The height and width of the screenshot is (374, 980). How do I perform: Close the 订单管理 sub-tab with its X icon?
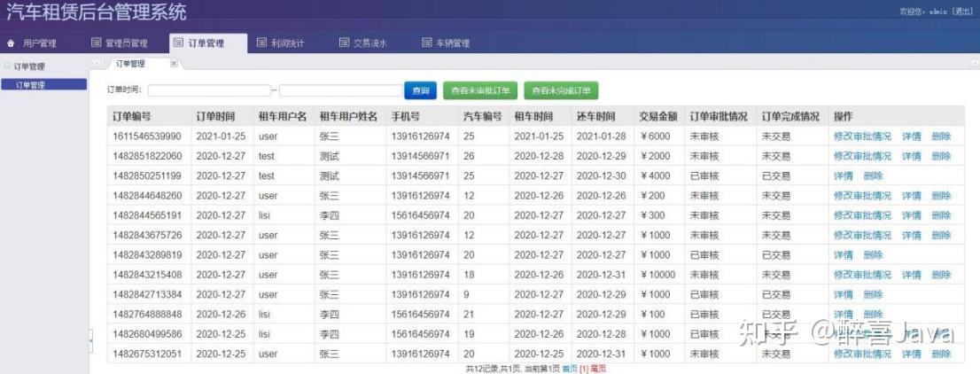coord(174,63)
